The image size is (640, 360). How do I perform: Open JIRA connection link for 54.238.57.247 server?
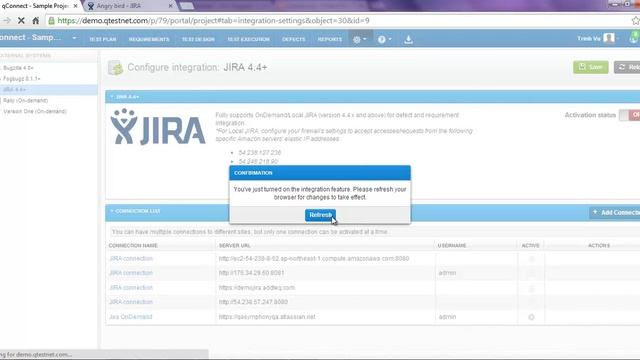click(x=131, y=302)
